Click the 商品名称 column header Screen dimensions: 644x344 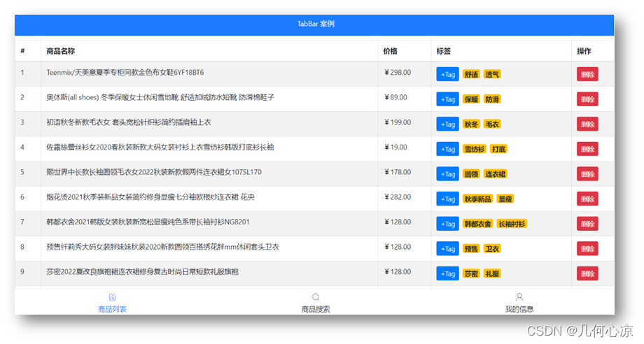tap(60, 51)
